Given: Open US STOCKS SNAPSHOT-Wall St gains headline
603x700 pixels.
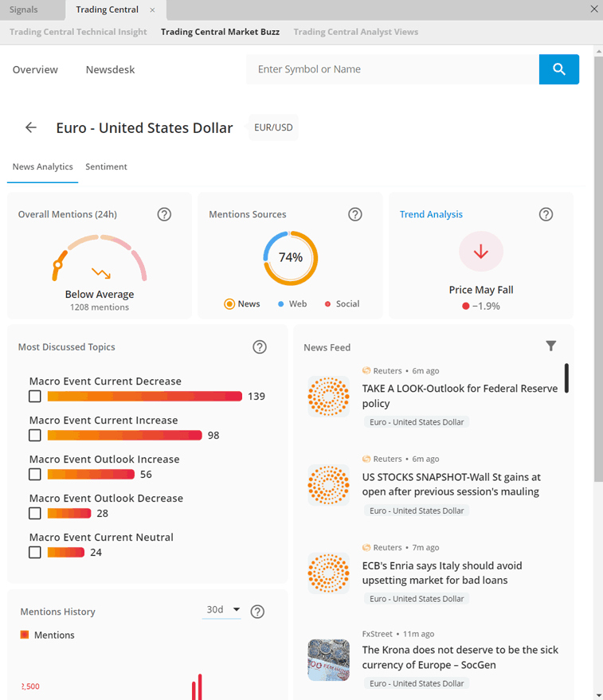Looking at the screenshot, I should (x=451, y=484).
